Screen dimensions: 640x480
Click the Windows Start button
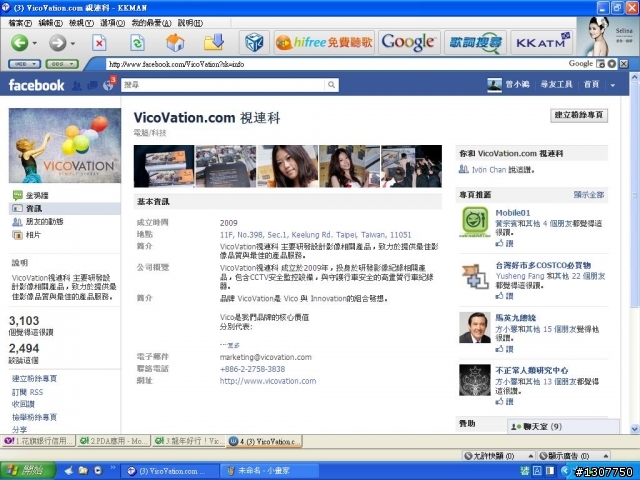pos(27,471)
